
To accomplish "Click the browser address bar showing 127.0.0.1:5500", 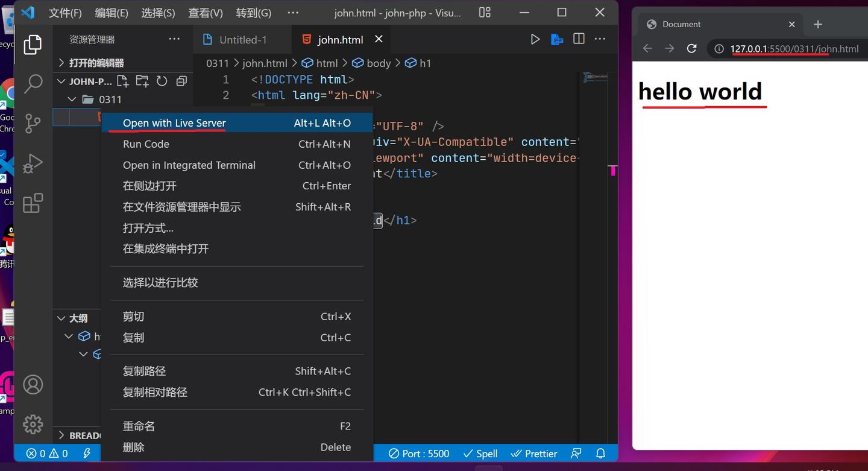I will point(794,49).
